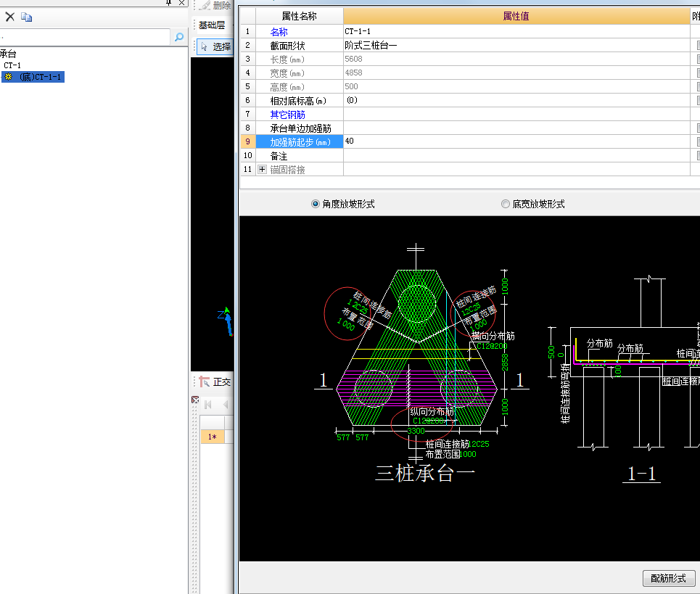Go to previous record arrow
The height and width of the screenshot is (594, 700).
(226, 404)
